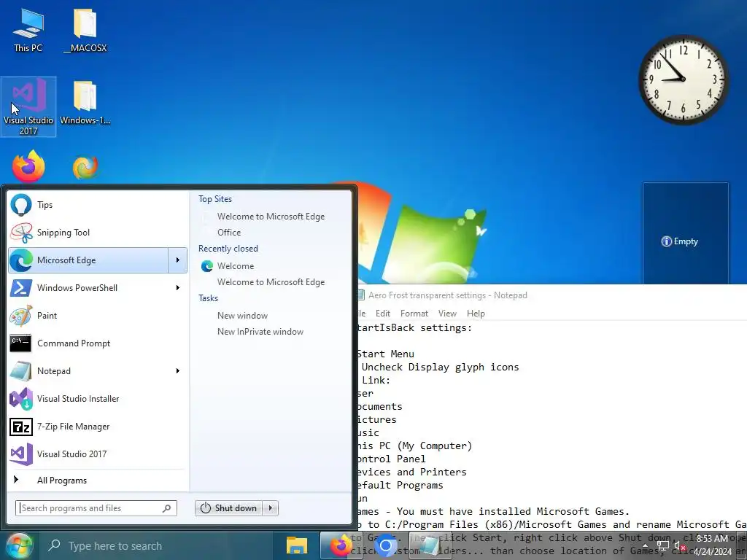The width and height of the screenshot is (747, 560).
Task: Click the Start orb button
Action: pos(18,545)
